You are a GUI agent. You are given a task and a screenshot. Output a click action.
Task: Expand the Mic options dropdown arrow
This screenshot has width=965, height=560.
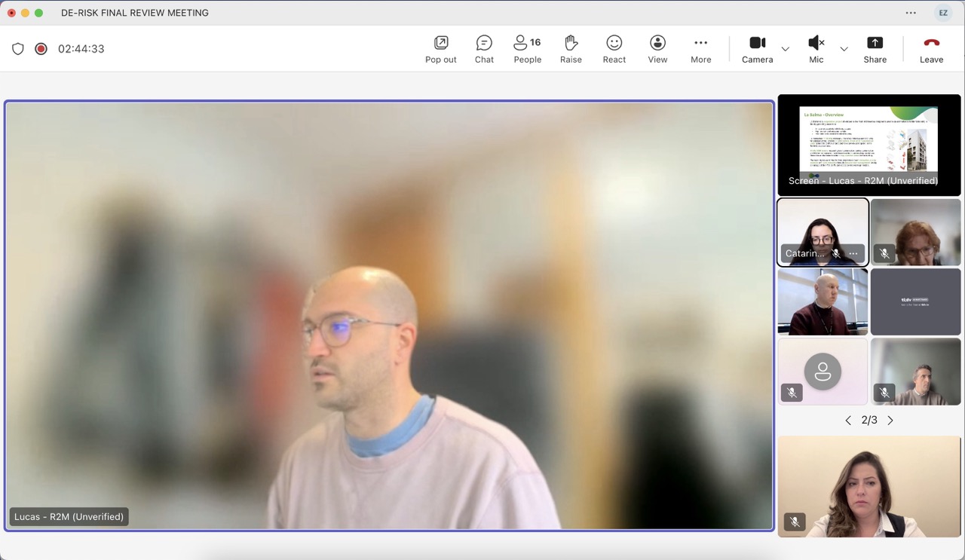pyautogui.click(x=844, y=49)
